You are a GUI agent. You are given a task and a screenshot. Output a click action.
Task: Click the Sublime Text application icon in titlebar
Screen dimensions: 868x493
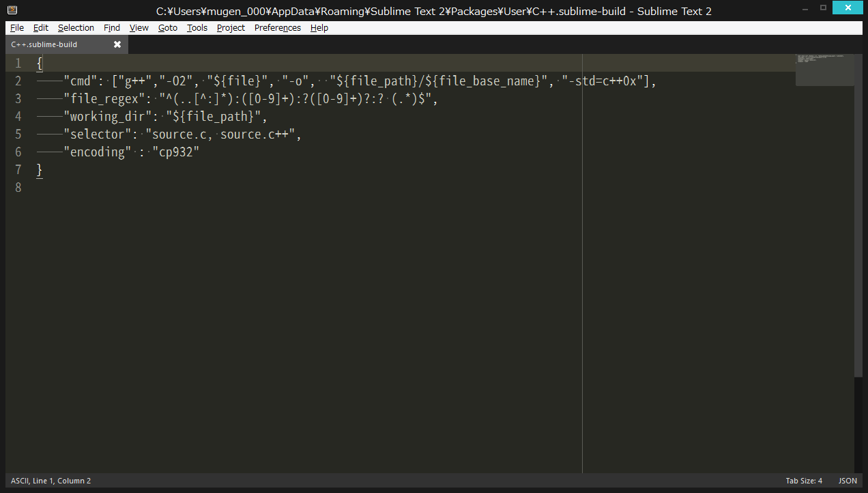coord(12,11)
